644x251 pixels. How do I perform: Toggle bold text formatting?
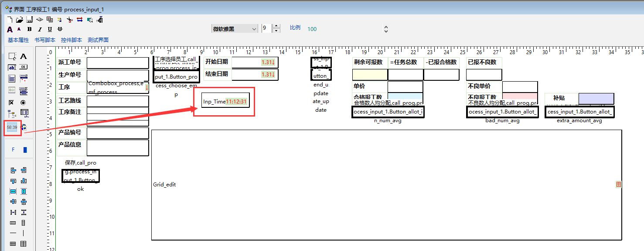tap(29, 29)
